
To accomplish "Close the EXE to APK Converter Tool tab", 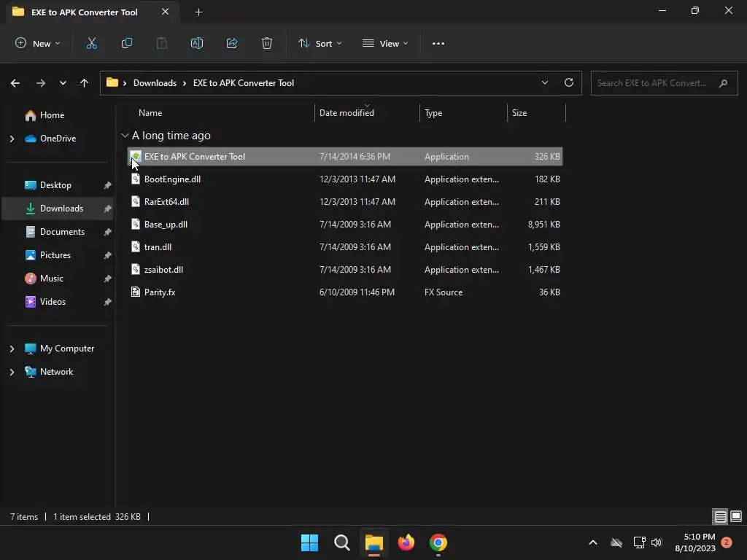I will [166, 12].
